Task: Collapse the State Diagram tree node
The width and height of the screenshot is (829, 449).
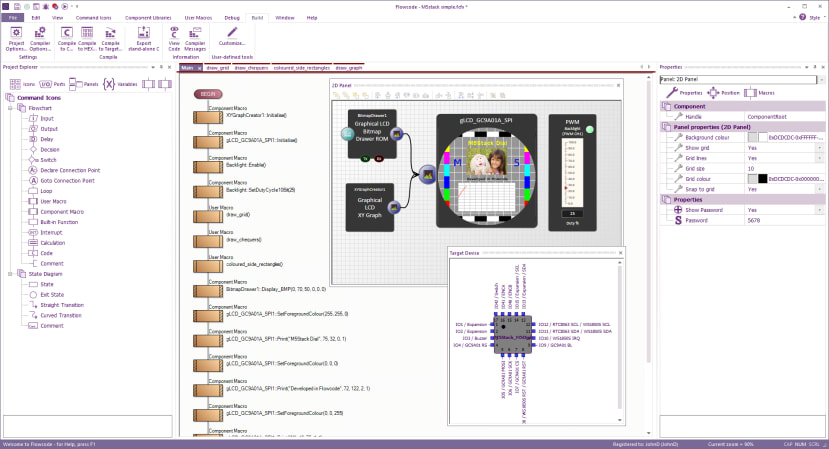Action: [x=10, y=274]
